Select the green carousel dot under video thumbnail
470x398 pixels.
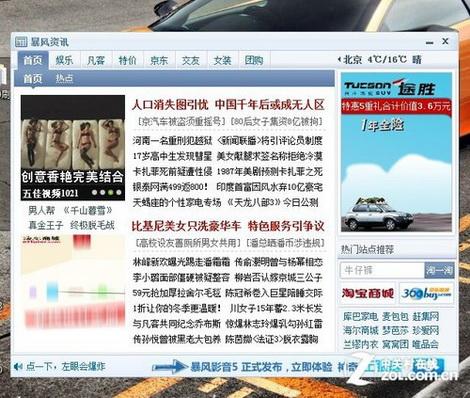tap(111, 192)
